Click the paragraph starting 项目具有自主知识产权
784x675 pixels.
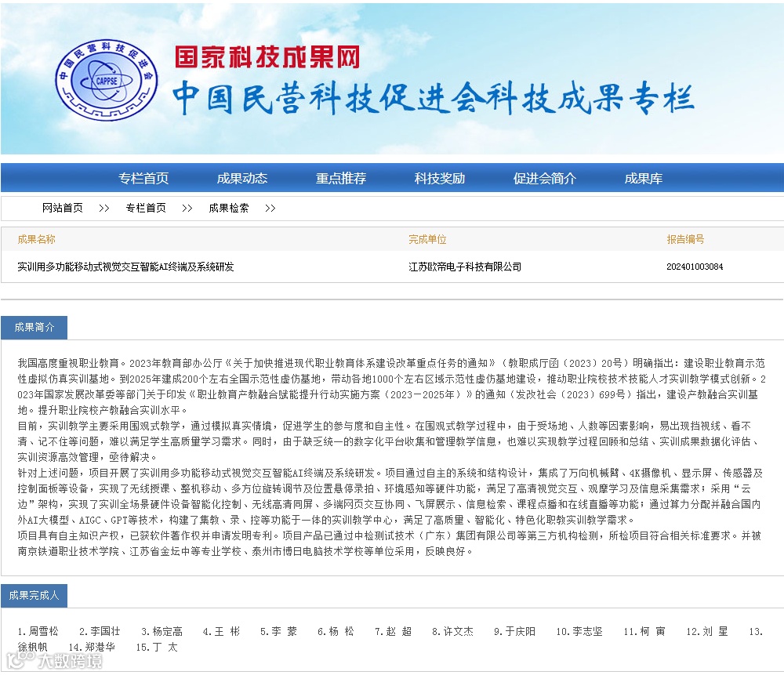point(390,543)
